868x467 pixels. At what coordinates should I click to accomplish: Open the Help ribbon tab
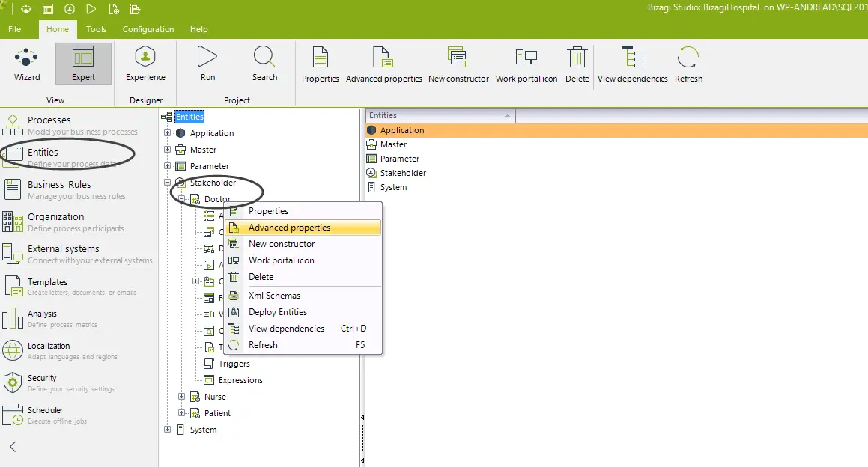(x=198, y=29)
